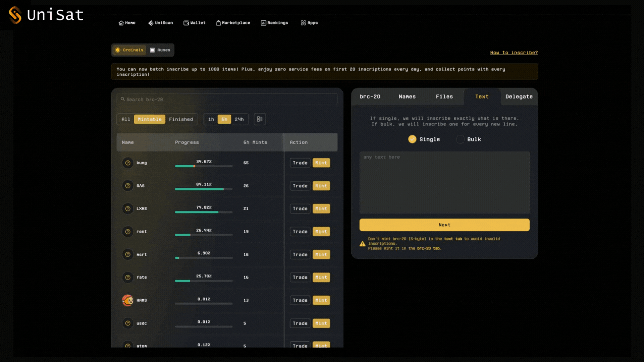Choose the 1h time range
The image size is (644, 362).
[x=211, y=119]
